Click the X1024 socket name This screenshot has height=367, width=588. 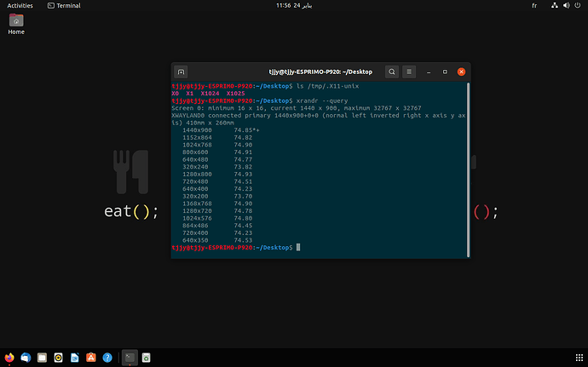pyautogui.click(x=210, y=94)
